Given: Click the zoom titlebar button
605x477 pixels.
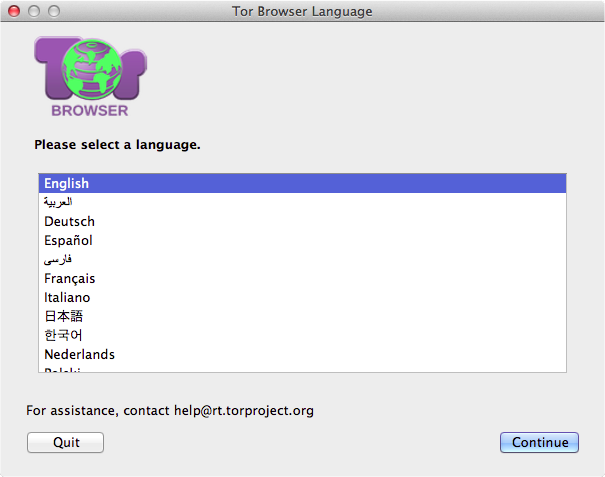Looking at the screenshot, I should [x=54, y=11].
